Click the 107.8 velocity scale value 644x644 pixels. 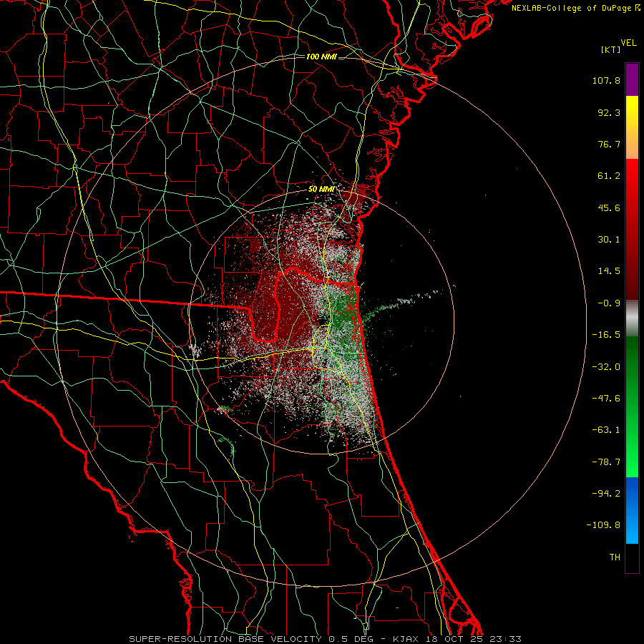coord(606,80)
